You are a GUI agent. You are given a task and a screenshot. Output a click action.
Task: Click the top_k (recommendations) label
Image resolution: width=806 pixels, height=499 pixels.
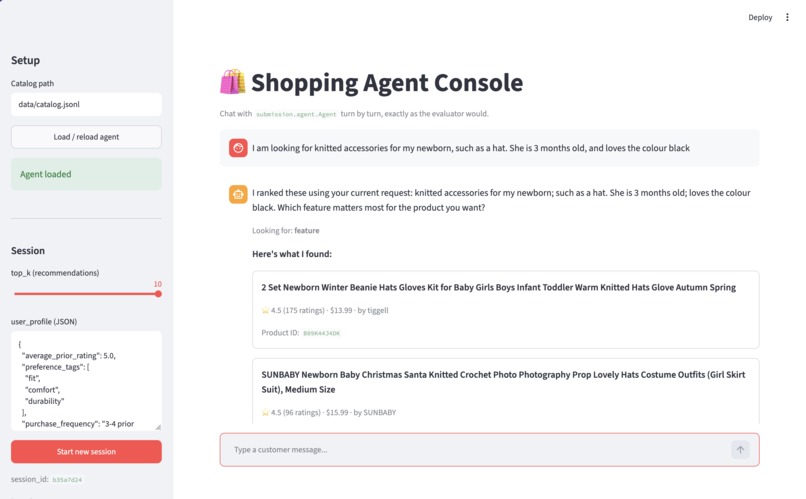click(x=55, y=273)
